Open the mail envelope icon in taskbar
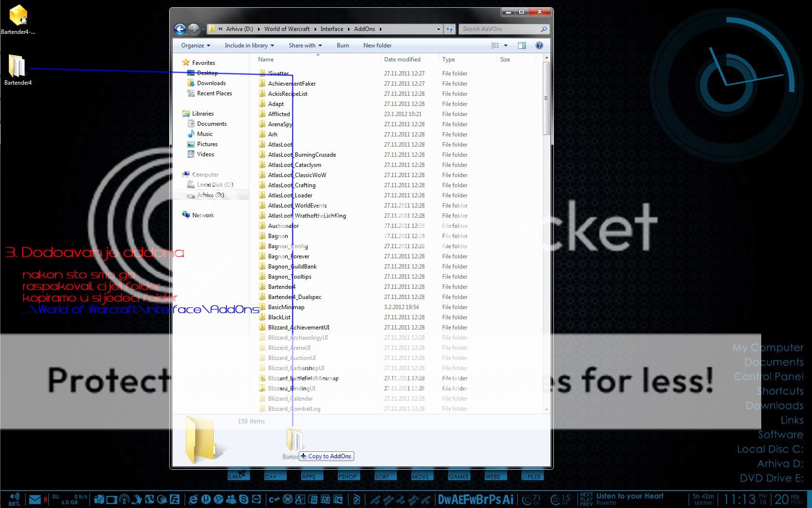The height and width of the screenshot is (508, 812). click(x=35, y=499)
